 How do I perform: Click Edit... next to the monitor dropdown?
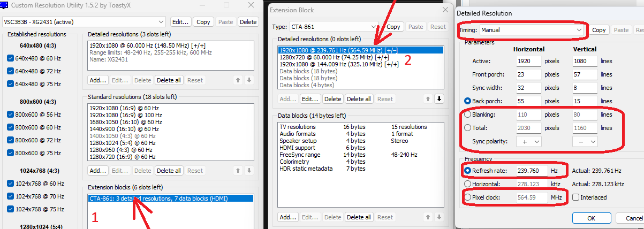[x=180, y=22]
